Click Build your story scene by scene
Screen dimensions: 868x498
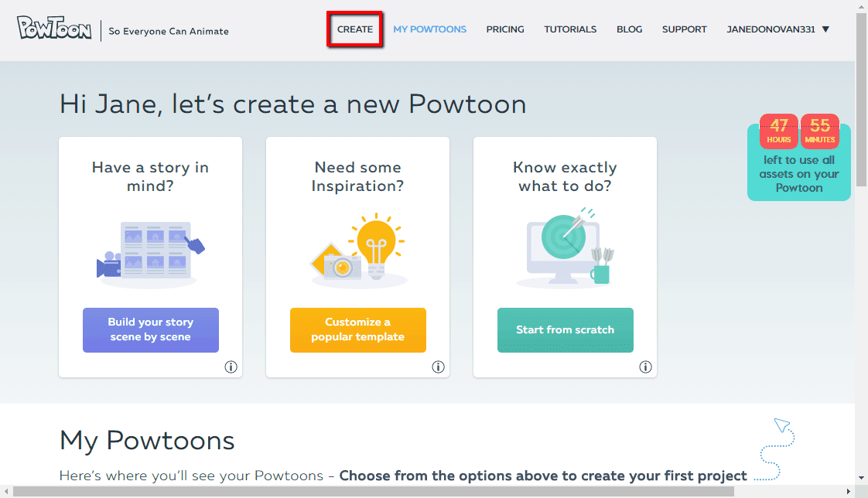(151, 329)
